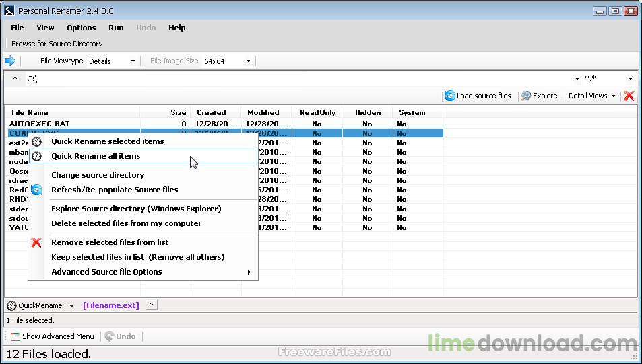Click the Show Advanced Menu icon
This screenshot has height=364, width=642.
(x=15, y=336)
